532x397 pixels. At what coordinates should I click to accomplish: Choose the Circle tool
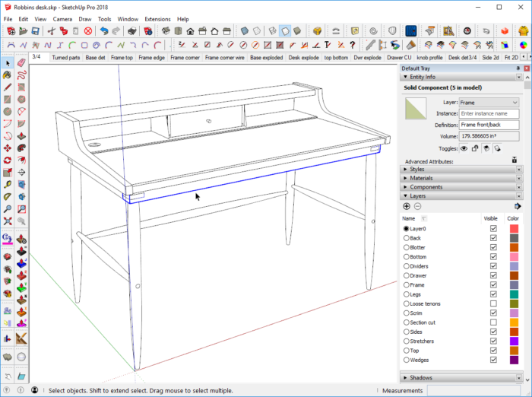pos(8,112)
